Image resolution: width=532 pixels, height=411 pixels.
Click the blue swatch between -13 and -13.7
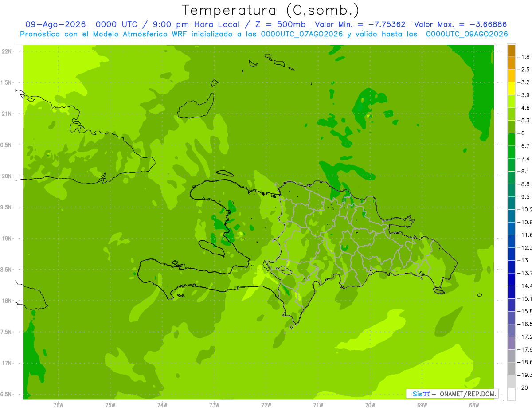(511, 266)
